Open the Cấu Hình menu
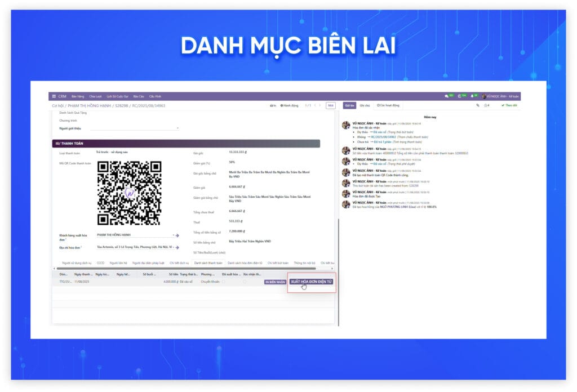Screen dimensions: 577x392 pyautogui.click(x=155, y=96)
